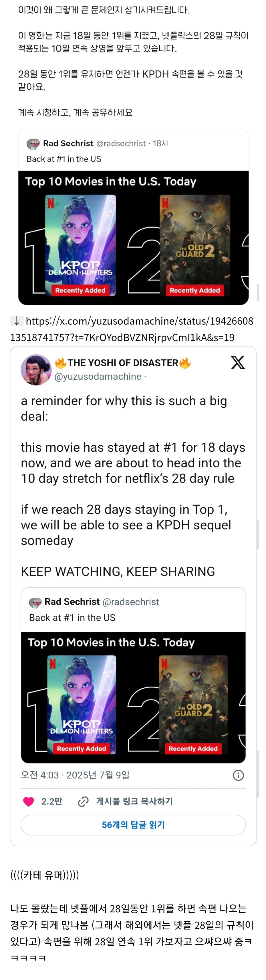Click the down arrow icon before URL

[17, 321]
